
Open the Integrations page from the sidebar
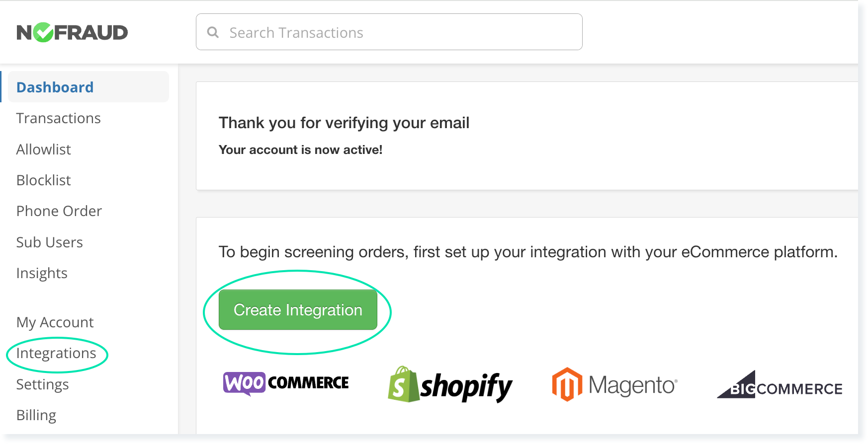pyautogui.click(x=56, y=353)
